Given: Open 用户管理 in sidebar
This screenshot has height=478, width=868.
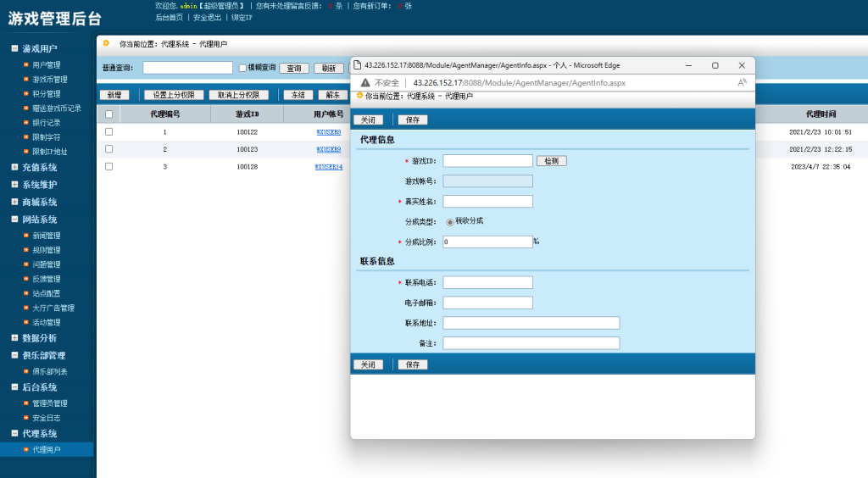Looking at the screenshot, I should (x=47, y=64).
